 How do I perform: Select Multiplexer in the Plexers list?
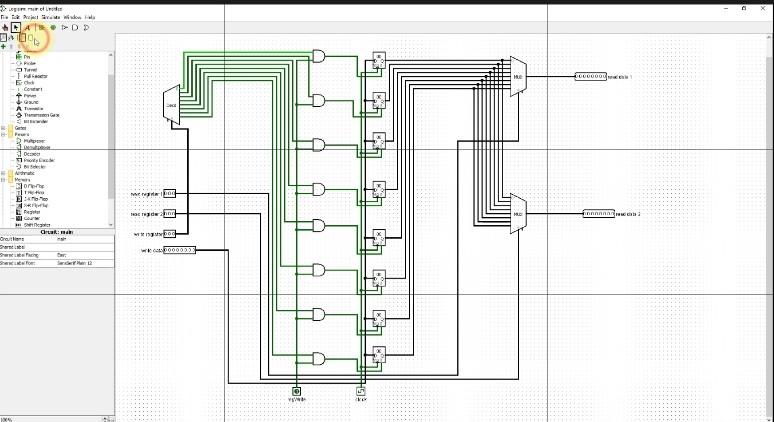click(34, 141)
